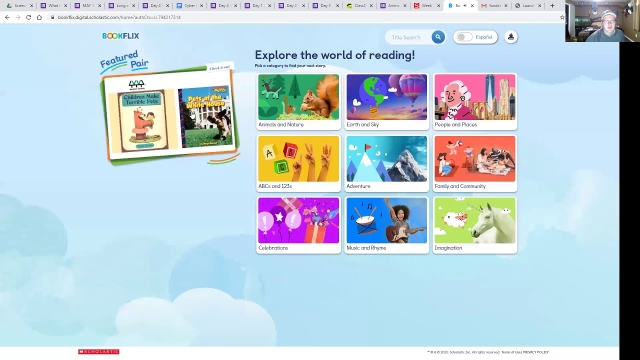Screen dimensions: 640x360
Task: Click the BookFlix logo
Action: (120, 36)
